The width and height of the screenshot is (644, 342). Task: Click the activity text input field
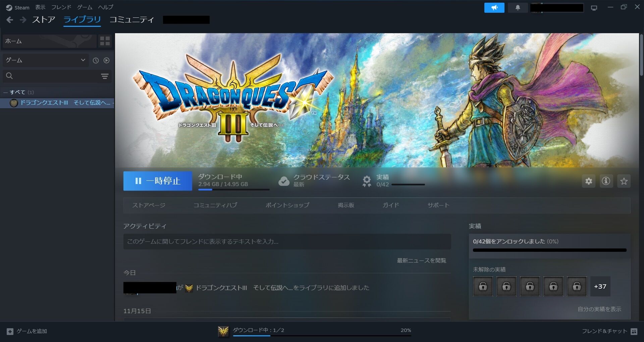point(287,241)
